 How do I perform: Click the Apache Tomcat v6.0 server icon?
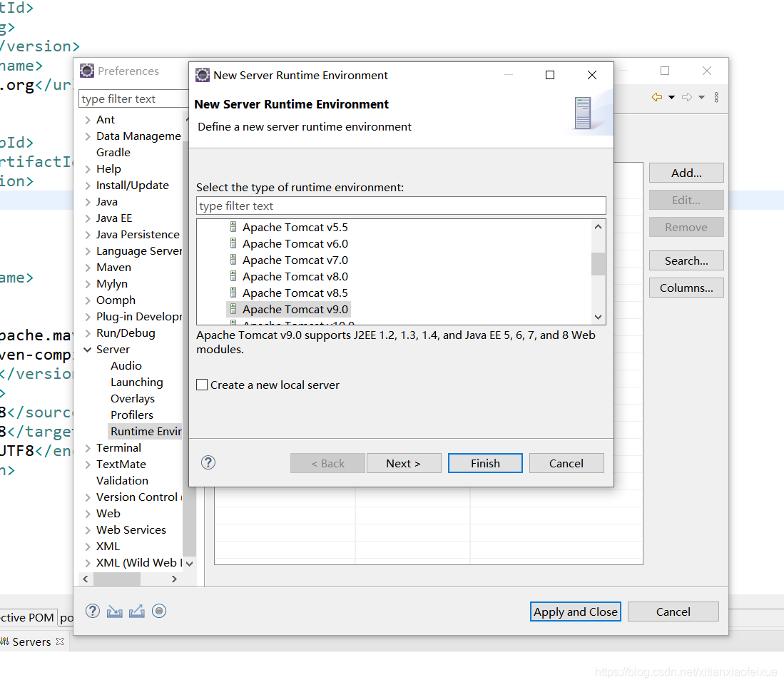coord(233,243)
